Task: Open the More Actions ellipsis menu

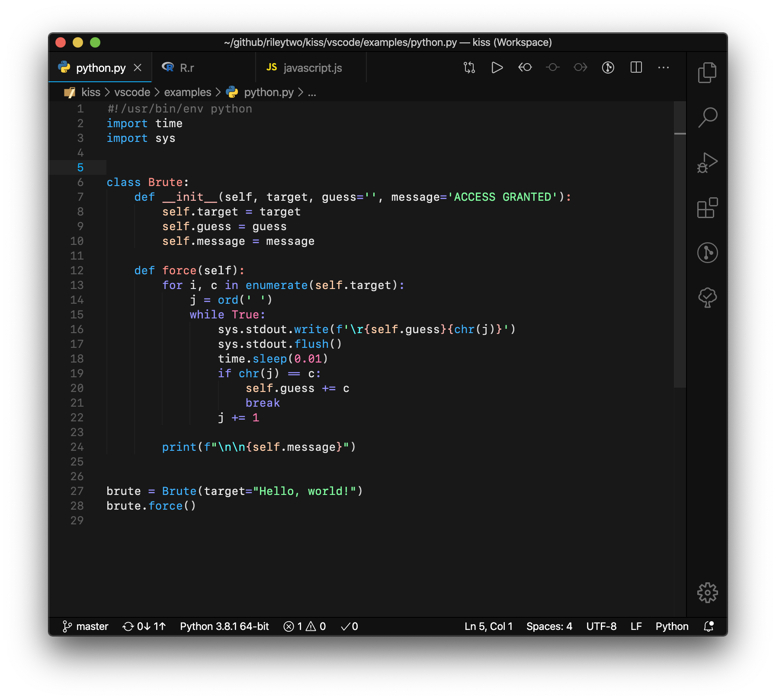Action: coord(663,67)
